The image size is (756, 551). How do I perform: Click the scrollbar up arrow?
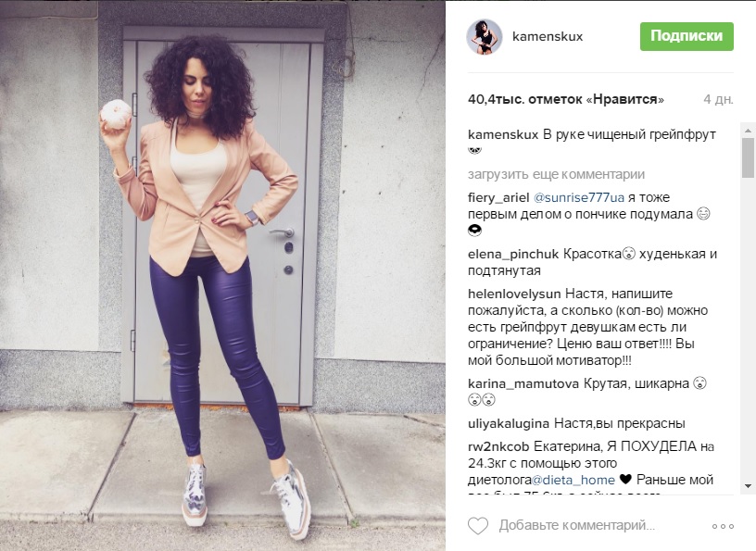748,131
